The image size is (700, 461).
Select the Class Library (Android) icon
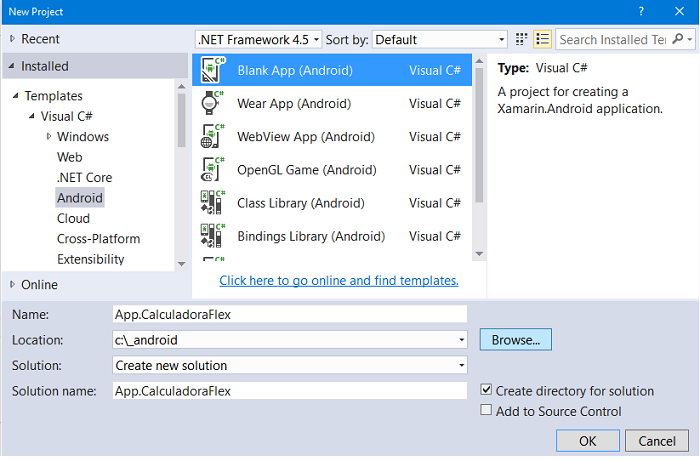(x=212, y=203)
